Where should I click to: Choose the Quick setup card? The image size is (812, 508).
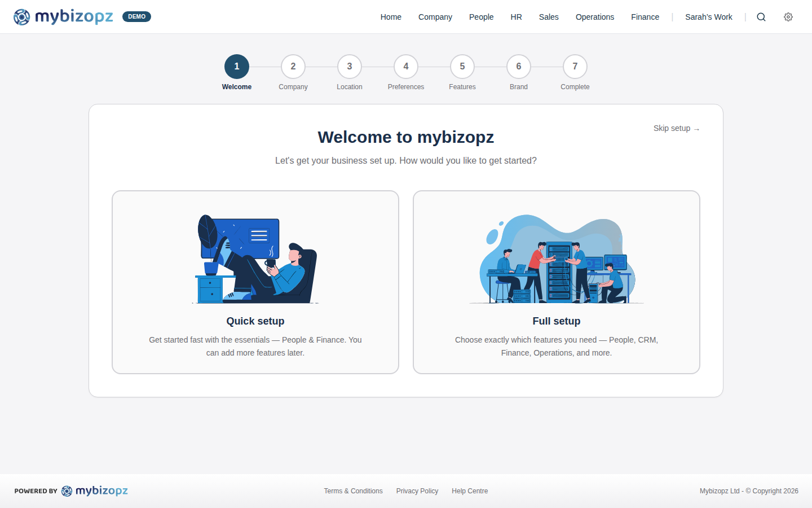click(255, 282)
